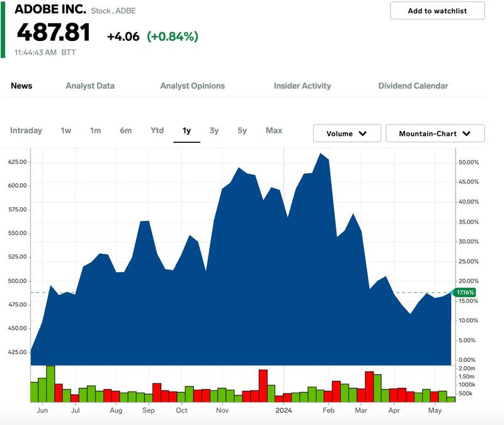The width and height of the screenshot is (504, 425).
Task: Show the Max time range
Action: click(274, 130)
